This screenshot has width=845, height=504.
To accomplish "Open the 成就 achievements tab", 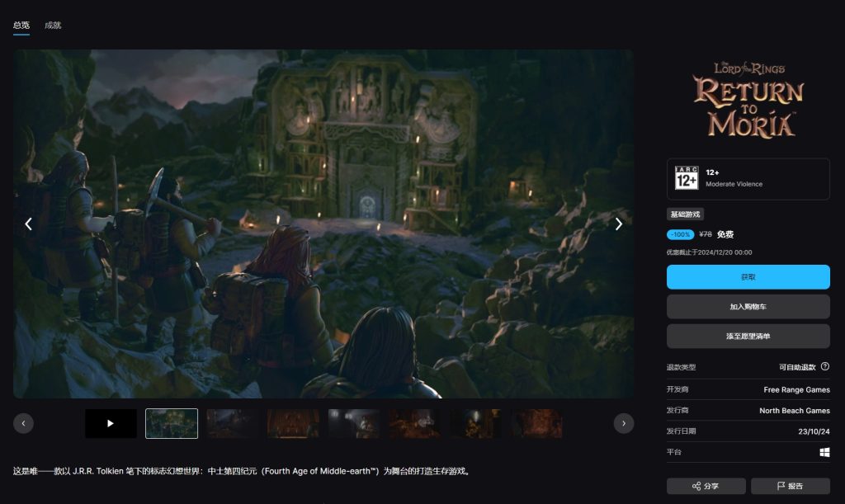I will [53, 26].
